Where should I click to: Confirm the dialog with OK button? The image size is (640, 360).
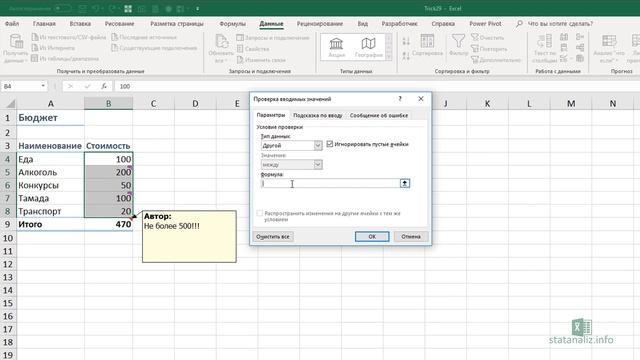pos(372,237)
